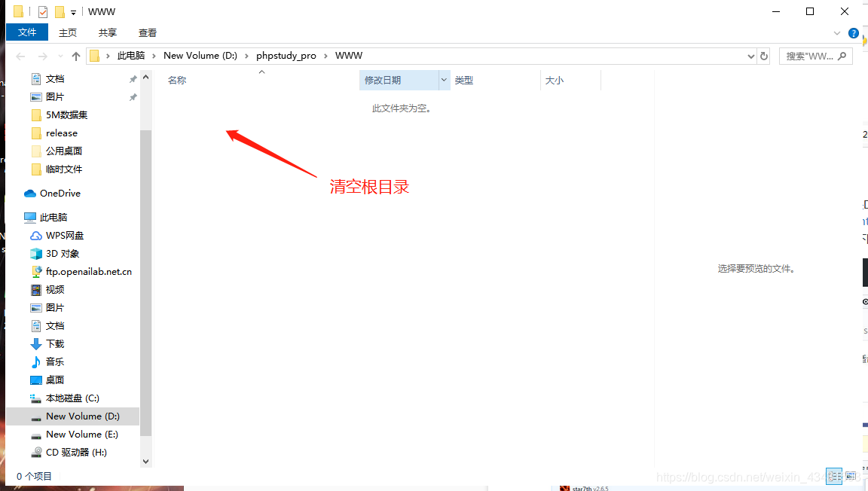Image resolution: width=868 pixels, height=491 pixels.
Task: Open the 修改日期 column filter dropdown
Action: [x=444, y=80]
